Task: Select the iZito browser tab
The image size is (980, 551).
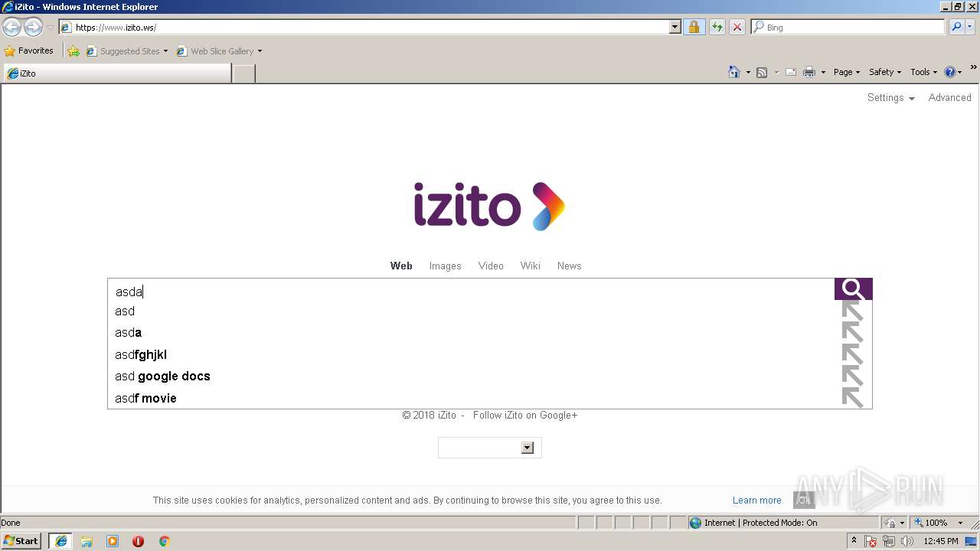Action: point(117,73)
